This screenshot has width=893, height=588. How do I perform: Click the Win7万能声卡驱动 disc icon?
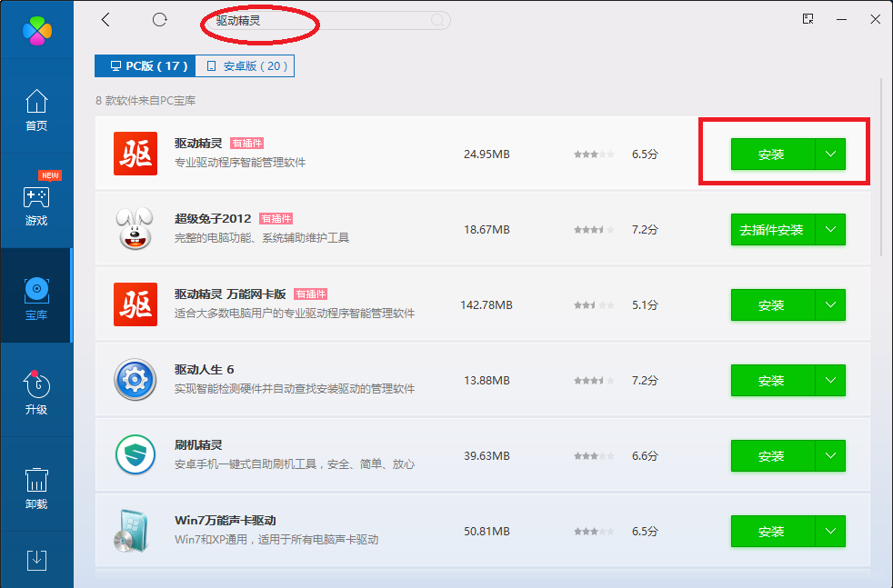(x=133, y=531)
